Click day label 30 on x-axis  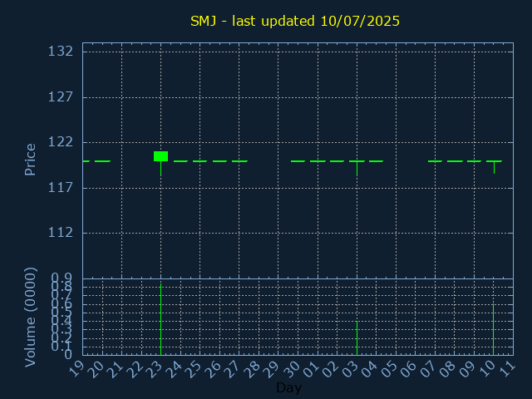[293, 368]
